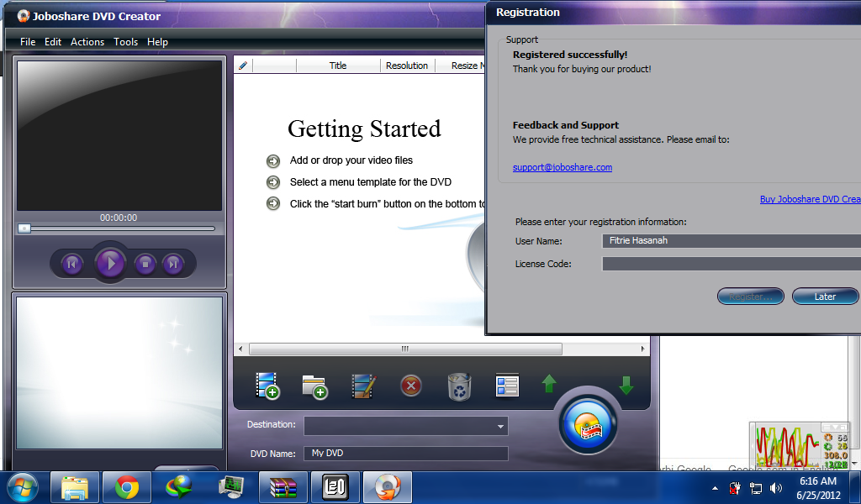Click the Later button in Registration
This screenshot has height=504, width=861.
click(x=825, y=297)
